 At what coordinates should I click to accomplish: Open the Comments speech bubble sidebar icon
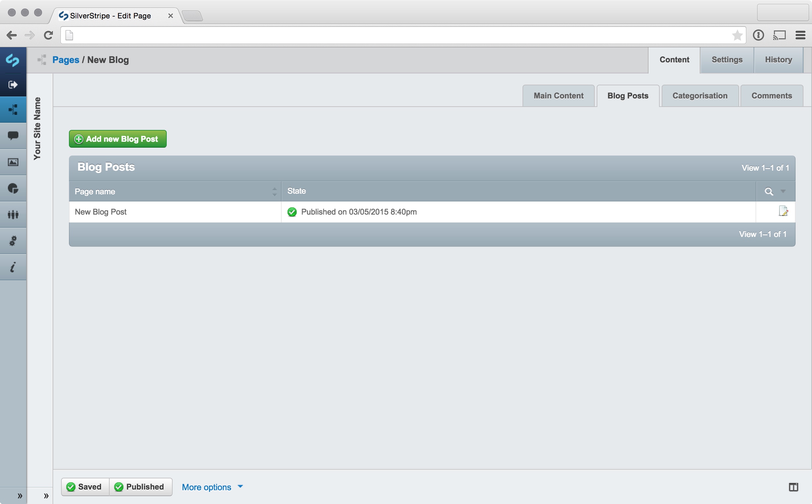[x=13, y=136]
